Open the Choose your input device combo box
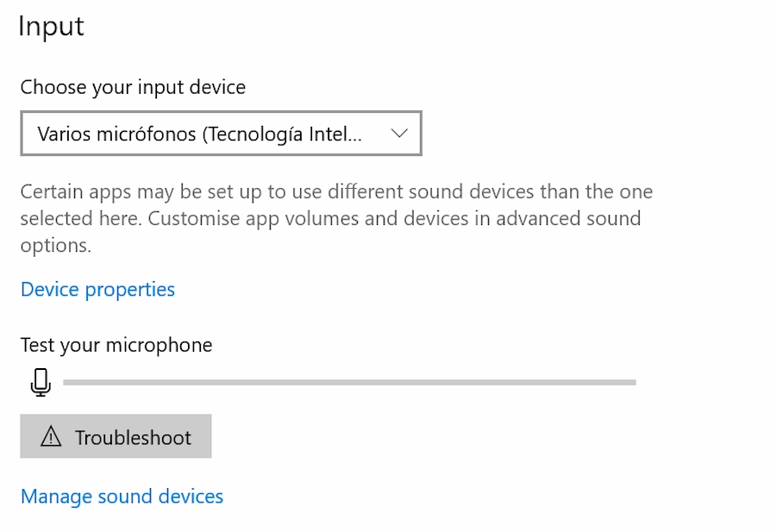Viewport: 776px width, 532px height. tap(221, 133)
